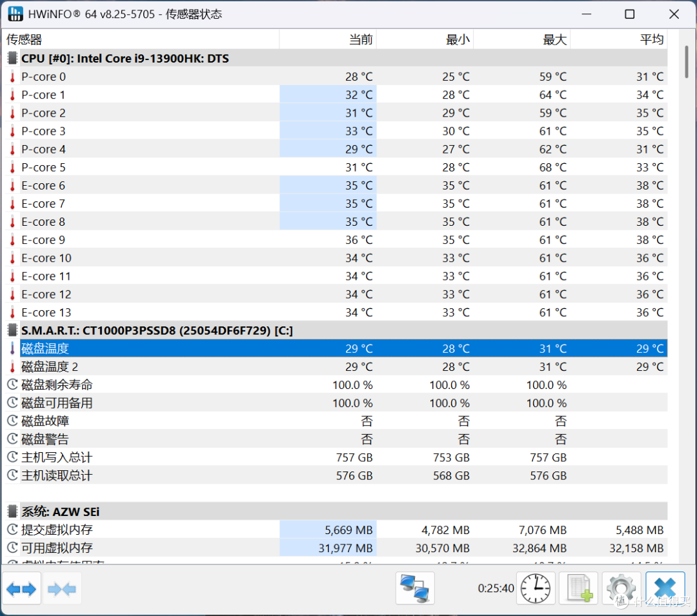
Task: Click the 32,864 MB maximum available memory value
Action: 540,548
